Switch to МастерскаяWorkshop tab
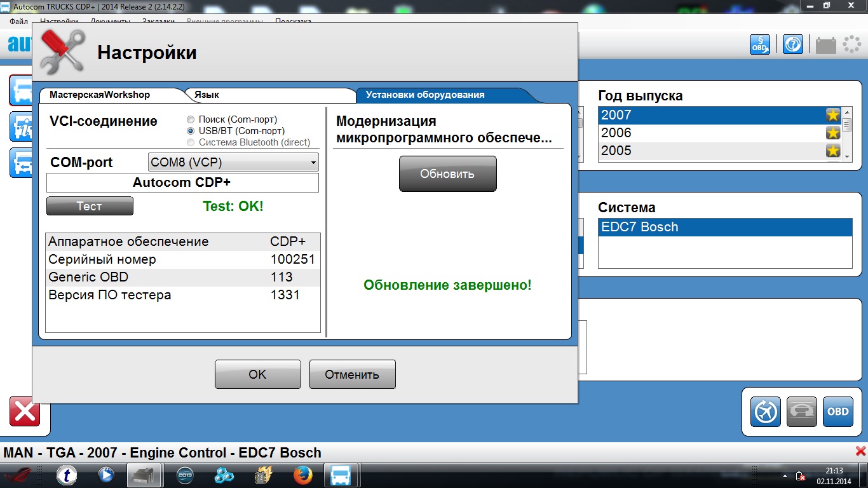Screen dimensions: 868x488 100,95
